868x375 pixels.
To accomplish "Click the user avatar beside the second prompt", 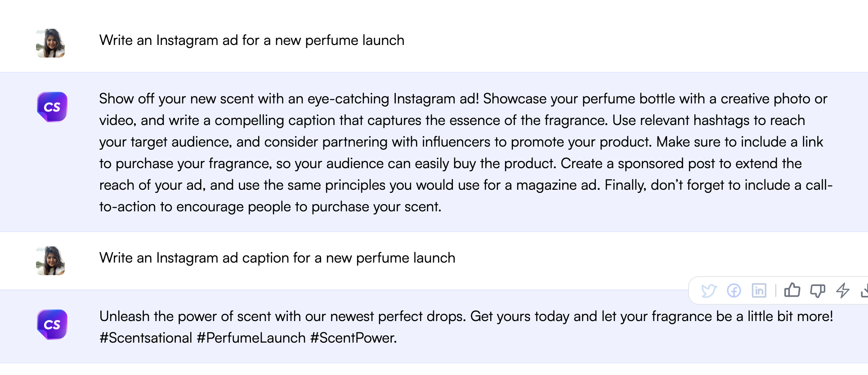I will [x=50, y=261].
